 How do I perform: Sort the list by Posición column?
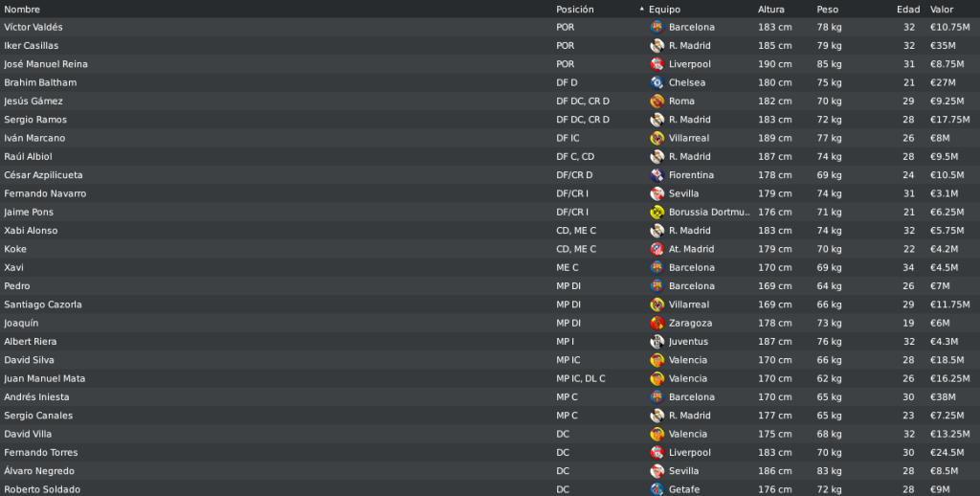click(575, 10)
